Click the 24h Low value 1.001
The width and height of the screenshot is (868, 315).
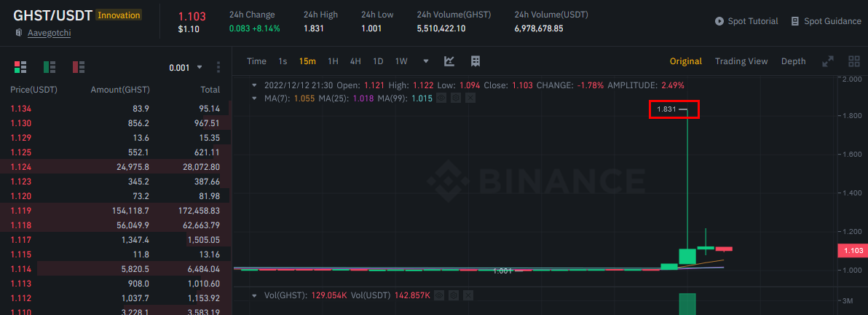(371, 28)
